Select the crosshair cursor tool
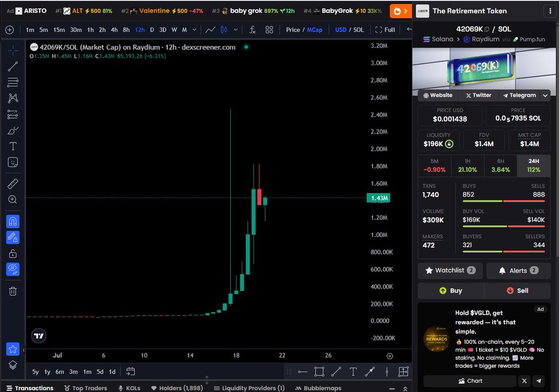Viewport: 559px width, 392px height. click(13, 50)
